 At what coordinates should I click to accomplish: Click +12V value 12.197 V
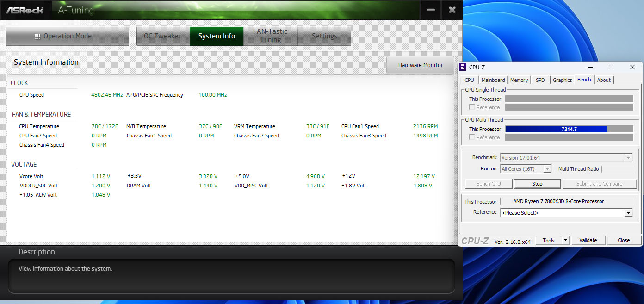point(424,176)
